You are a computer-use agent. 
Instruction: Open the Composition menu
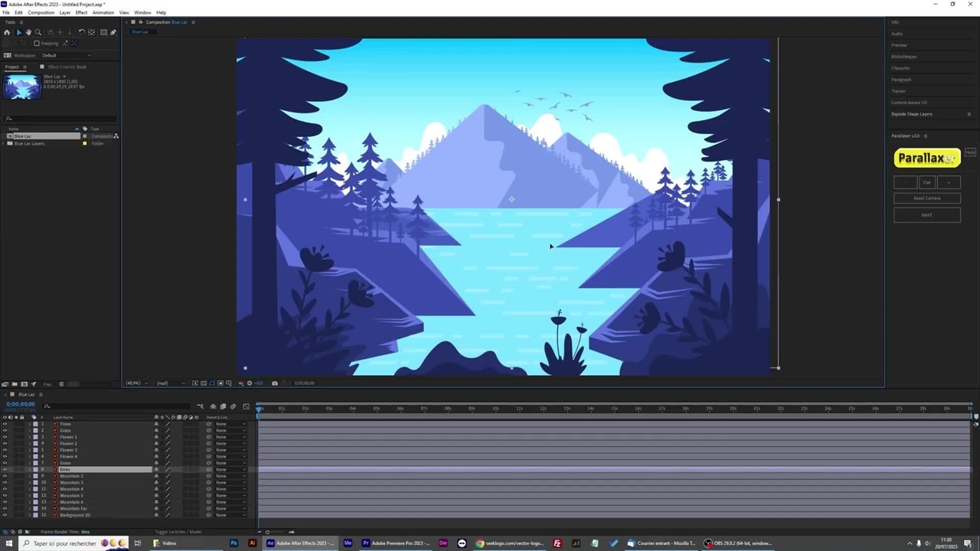tap(41, 12)
